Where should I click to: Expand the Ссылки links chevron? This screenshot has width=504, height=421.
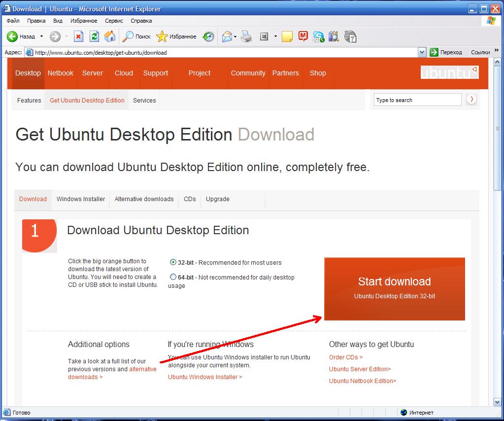[496, 50]
